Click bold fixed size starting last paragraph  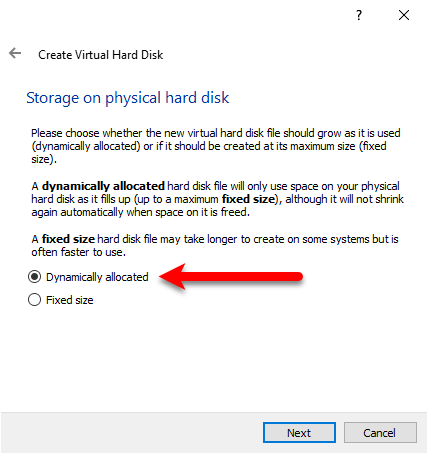pyautogui.click(x=68, y=239)
